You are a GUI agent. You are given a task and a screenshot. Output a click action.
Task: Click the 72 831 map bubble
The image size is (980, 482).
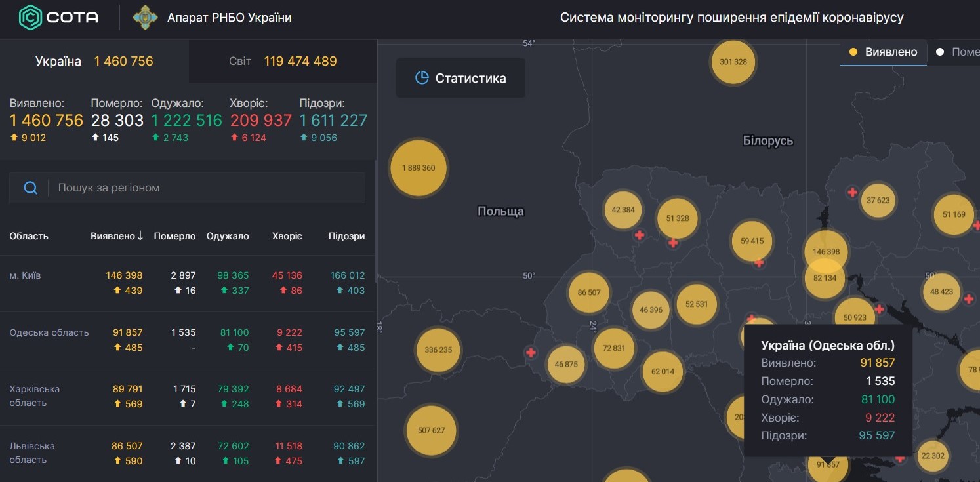coord(614,348)
